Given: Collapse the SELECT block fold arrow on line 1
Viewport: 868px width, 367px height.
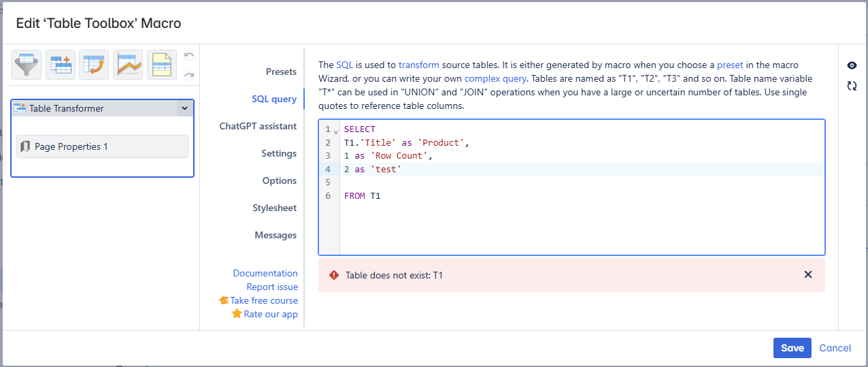Looking at the screenshot, I should pos(336,131).
